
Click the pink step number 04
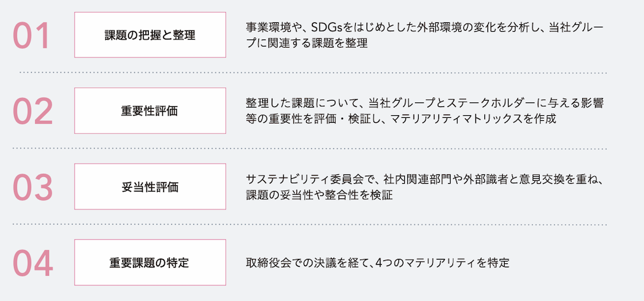[33, 263]
